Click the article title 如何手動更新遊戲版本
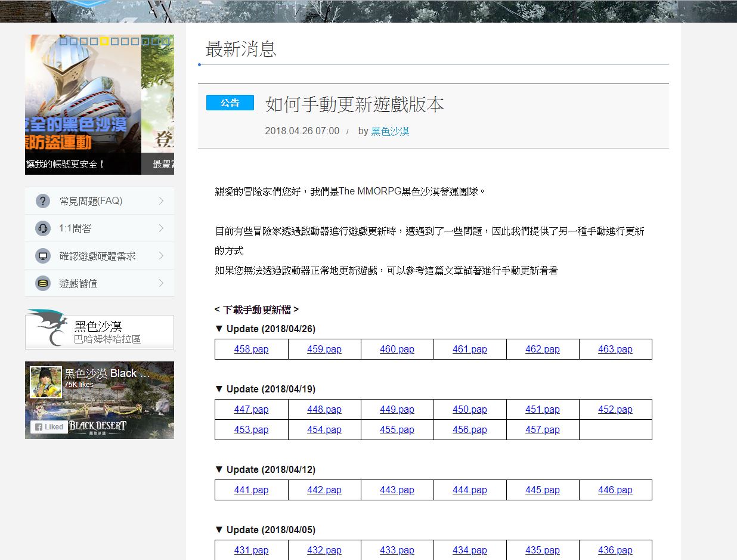The height and width of the screenshot is (560, 737). pyautogui.click(x=355, y=104)
